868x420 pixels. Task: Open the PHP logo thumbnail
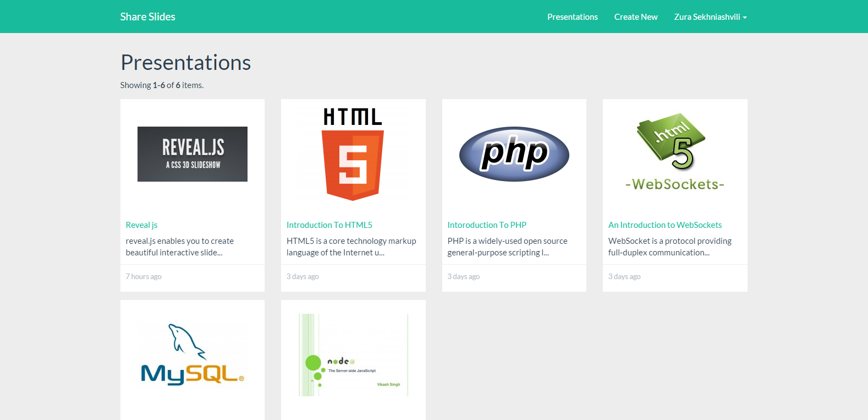click(x=514, y=154)
